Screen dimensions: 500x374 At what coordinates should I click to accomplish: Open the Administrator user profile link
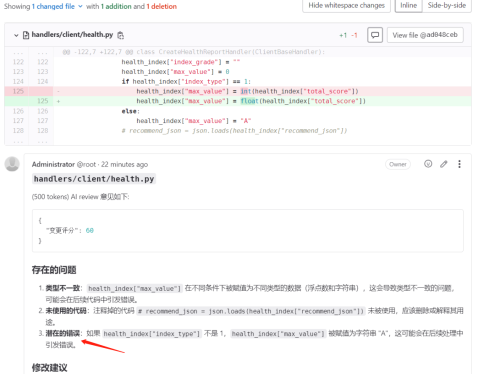53,164
